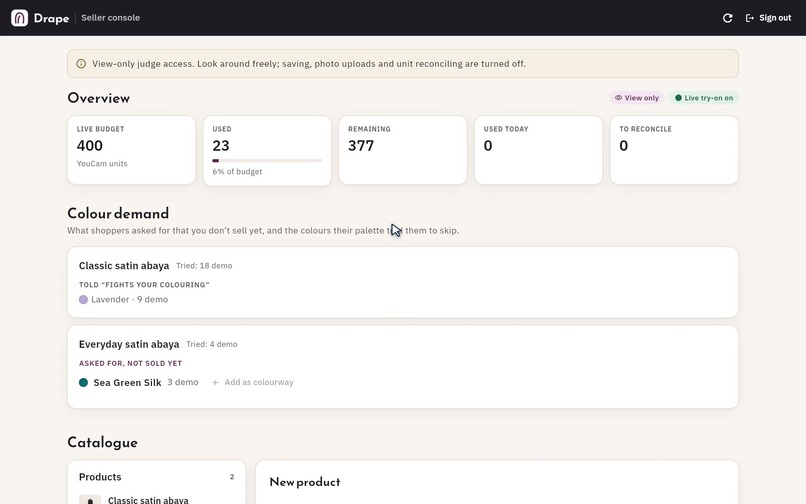
Task: Click 'Lavender · 9 demo' text
Action: [x=130, y=299]
